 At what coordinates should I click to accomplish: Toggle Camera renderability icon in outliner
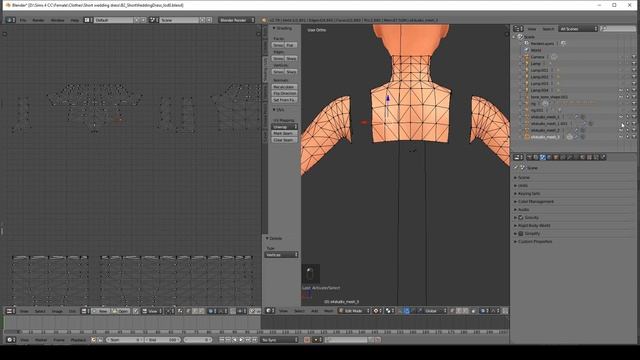tap(634, 57)
